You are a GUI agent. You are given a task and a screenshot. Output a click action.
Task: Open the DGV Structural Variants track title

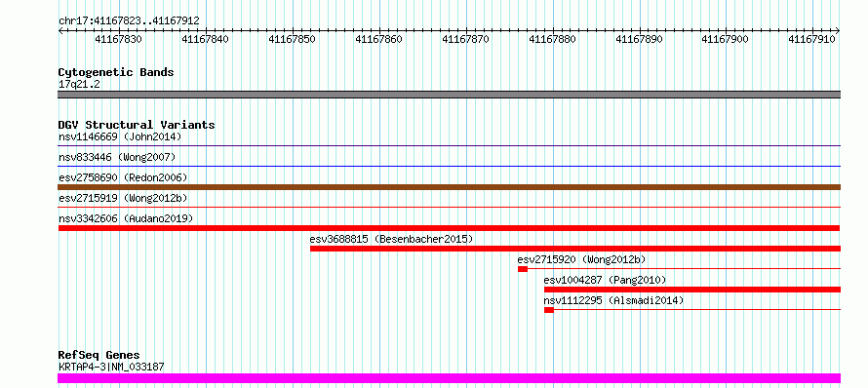click(x=137, y=125)
